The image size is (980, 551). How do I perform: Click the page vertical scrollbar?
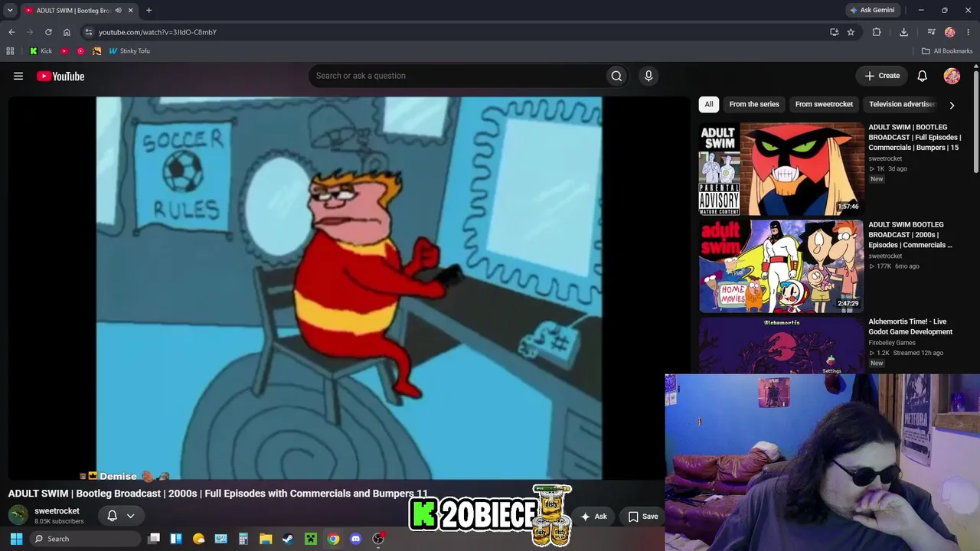(x=976, y=122)
